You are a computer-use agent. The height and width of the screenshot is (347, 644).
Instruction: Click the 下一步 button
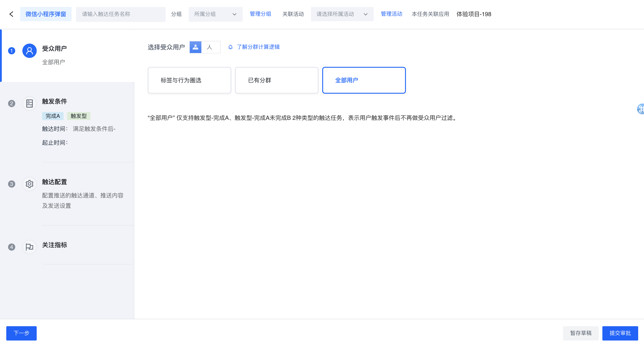[21, 333]
